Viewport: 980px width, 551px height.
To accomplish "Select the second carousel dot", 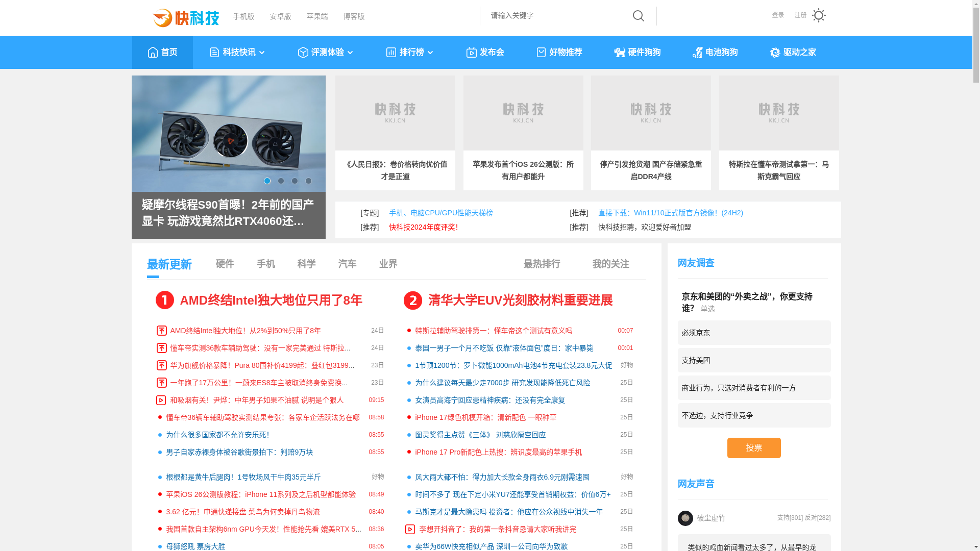I will coord(281,181).
